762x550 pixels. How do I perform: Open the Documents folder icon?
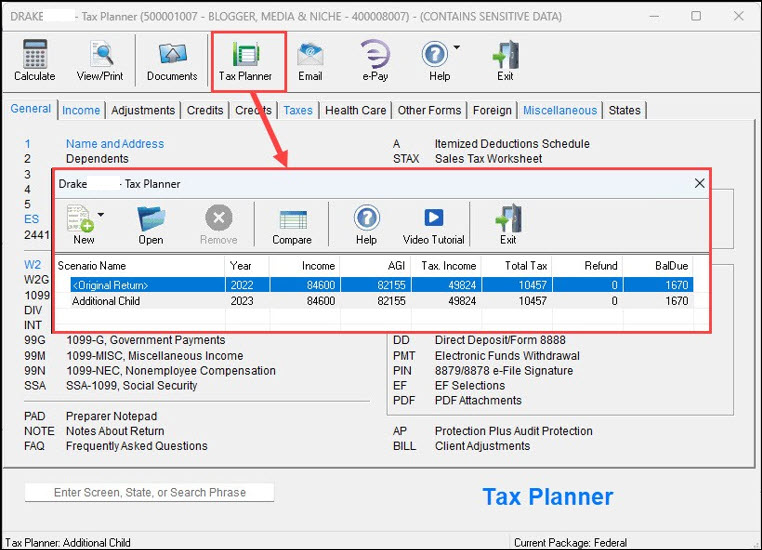click(x=172, y=54)
